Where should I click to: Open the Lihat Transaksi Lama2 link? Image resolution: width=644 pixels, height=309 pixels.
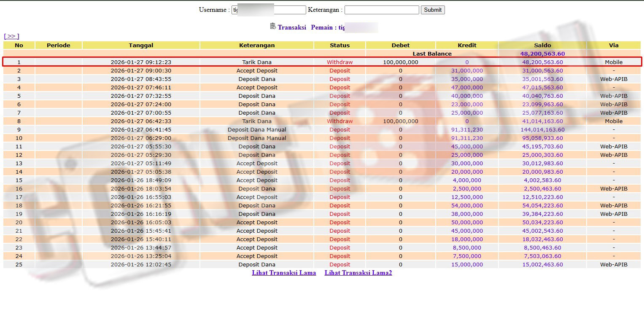pos(358,273)
